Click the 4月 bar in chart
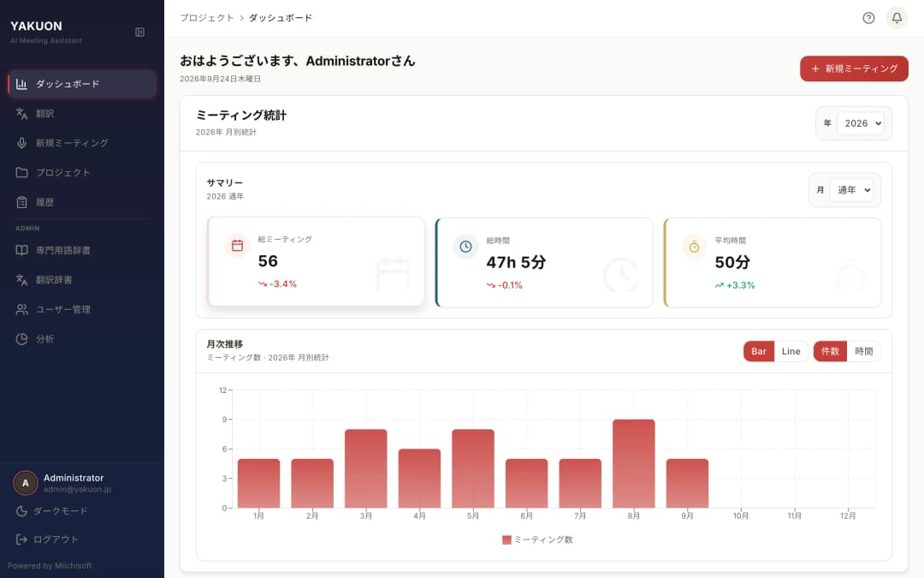This screenshot has width=924, height=578. click(419, 479)
